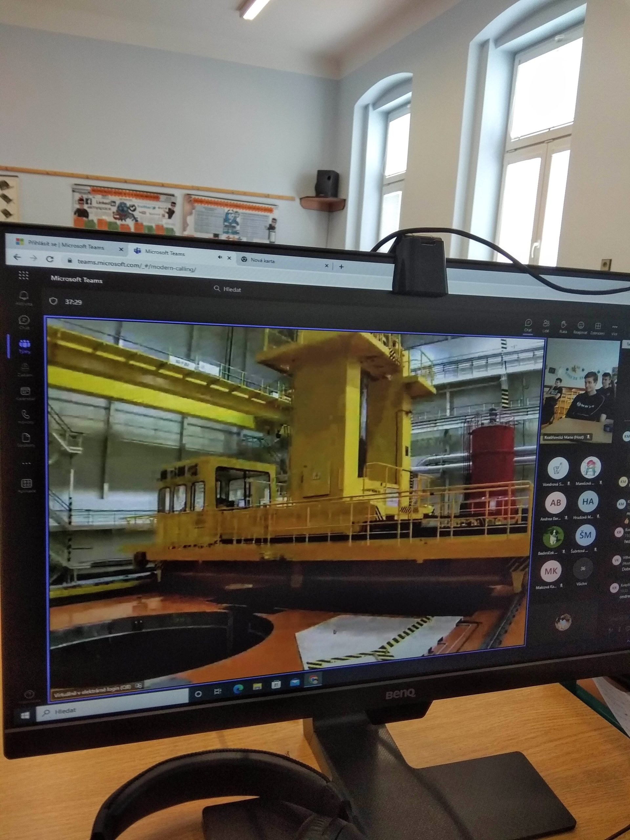The height and width of the screenshot is (840, 630).
Task: Click the teams.microsoft.com address bar
Action: [137, 265]
